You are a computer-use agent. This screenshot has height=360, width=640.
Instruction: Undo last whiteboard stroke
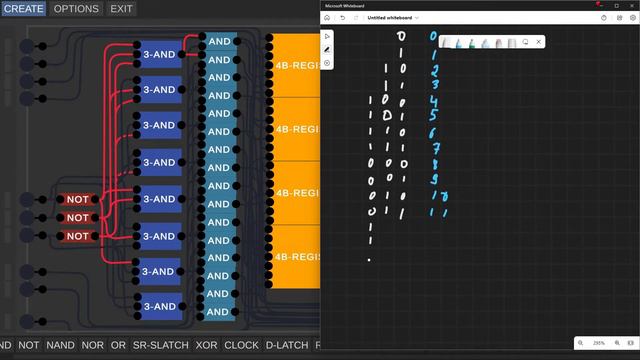coord(342,18)
